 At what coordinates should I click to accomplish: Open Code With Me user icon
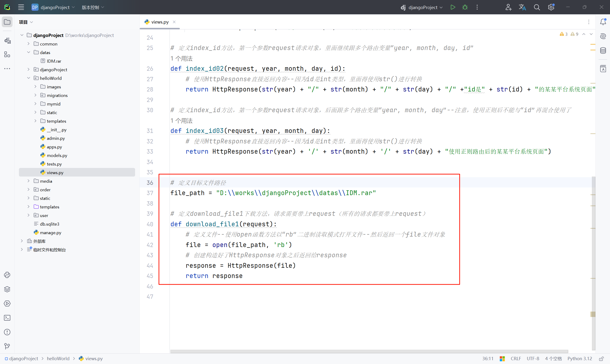pos(508,7)
